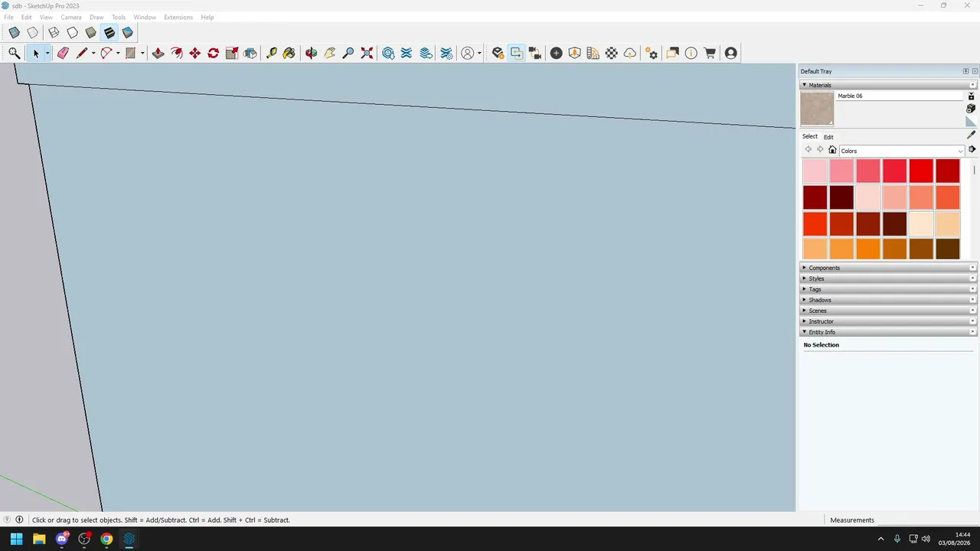Open the Colors library dropdown
980x551 pixels.
click(x=902, y=151)
